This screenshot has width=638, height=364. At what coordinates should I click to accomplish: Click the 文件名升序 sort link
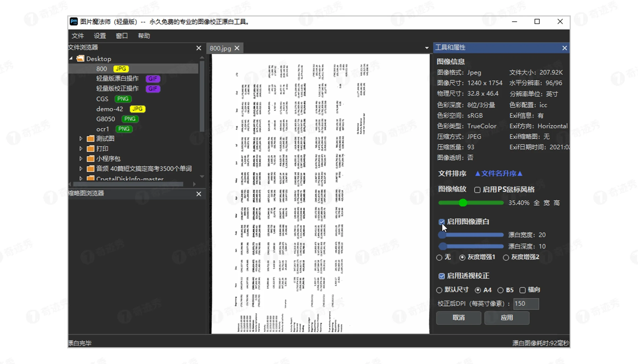pos(498,174)
